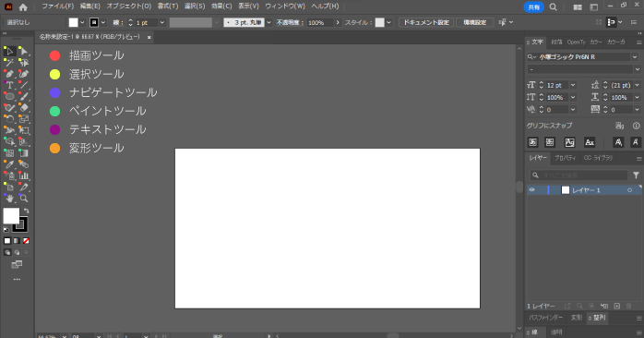Click the toolbar Fill color box
644x338 pixels.
(x=11, y=216)
